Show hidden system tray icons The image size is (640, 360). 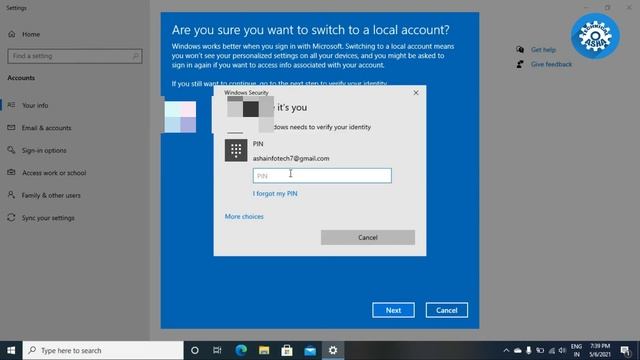coord(506,350)
